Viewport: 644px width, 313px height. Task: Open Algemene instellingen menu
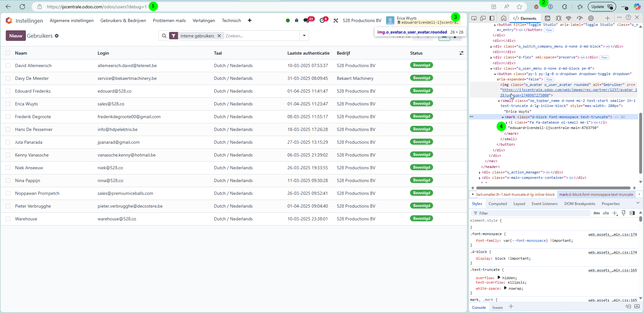click(72, 20)
